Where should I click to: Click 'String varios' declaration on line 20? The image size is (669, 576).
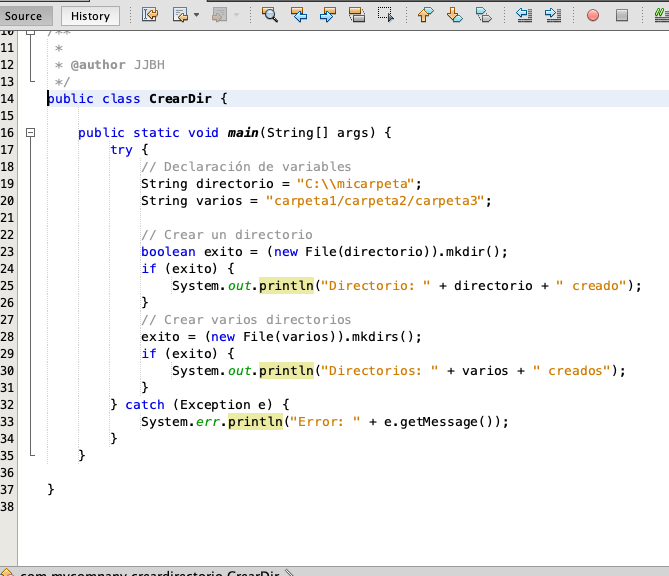(192, 201)
